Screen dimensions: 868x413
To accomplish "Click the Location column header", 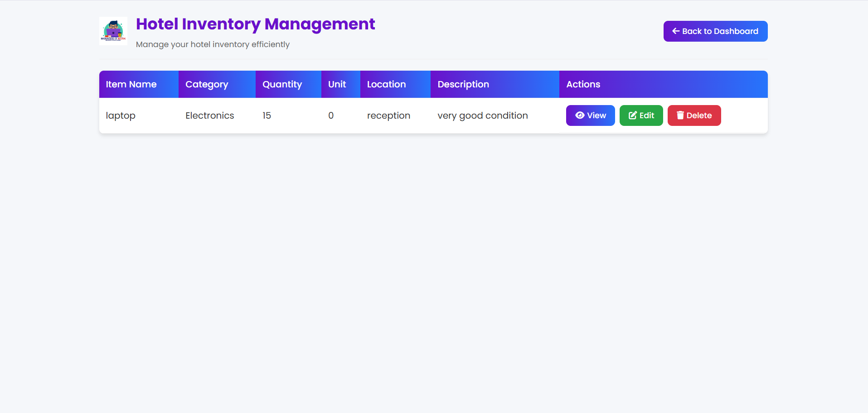I will point(386,84).
